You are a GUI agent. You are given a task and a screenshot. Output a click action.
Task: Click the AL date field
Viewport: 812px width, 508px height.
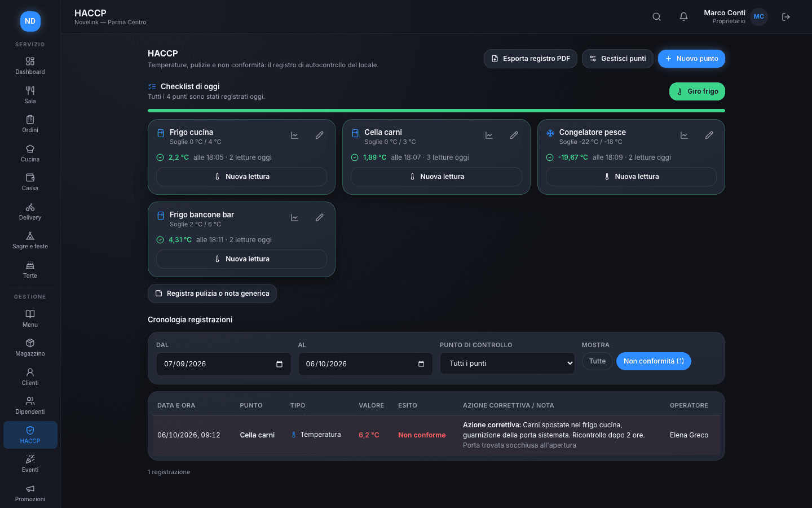365,364
